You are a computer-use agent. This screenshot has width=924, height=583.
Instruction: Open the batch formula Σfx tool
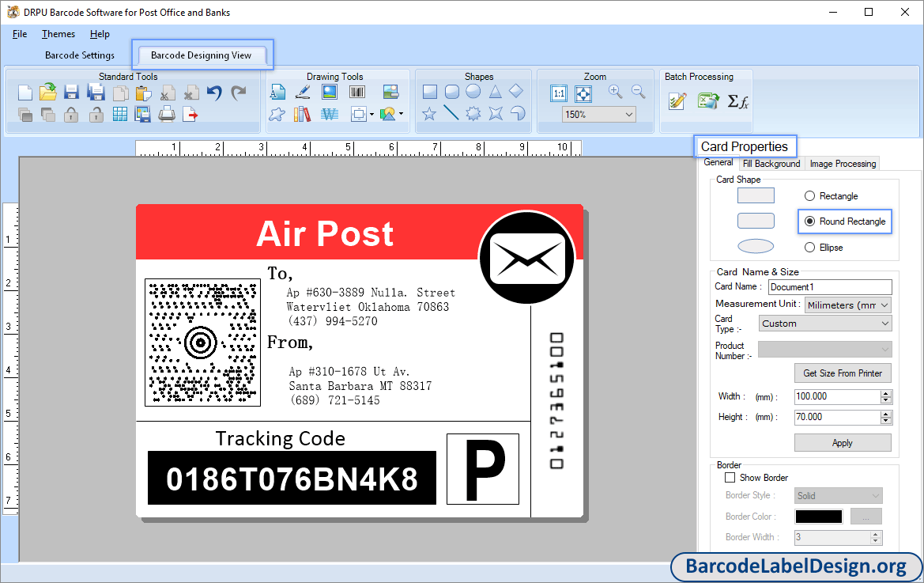[737, 101]
